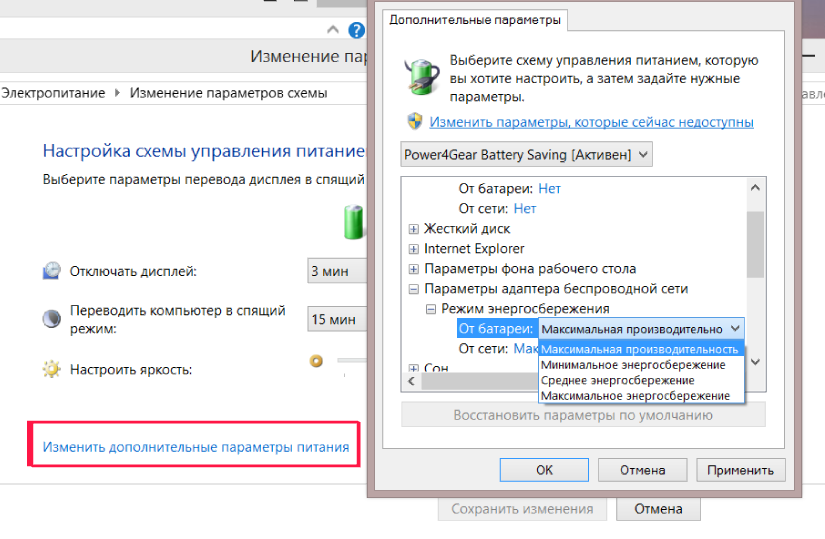Select the Жесткий диск tree label
This screenshot has width=825, height=539.
[x=467, y=229]
